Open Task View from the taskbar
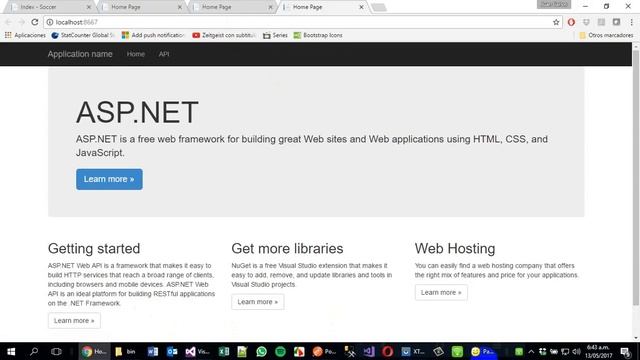 click(x=56, y=351)
